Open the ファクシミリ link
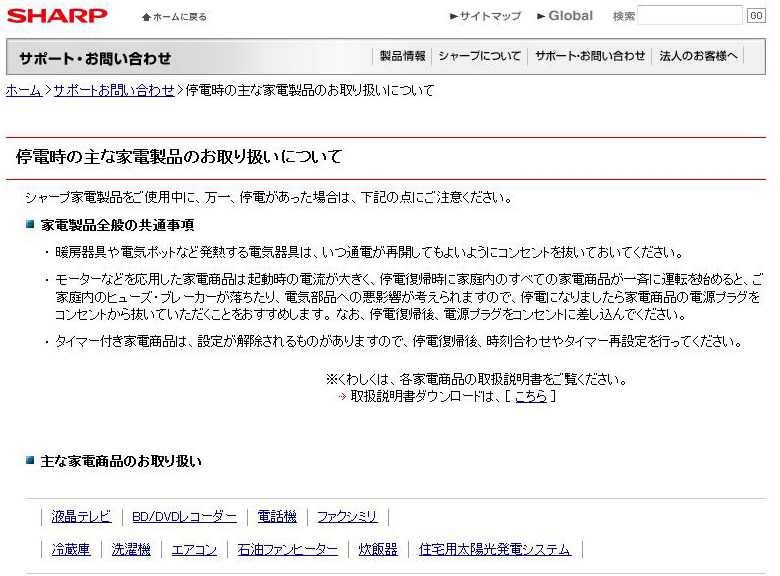Viewport: 780px width, 576px height. [347, 517]
